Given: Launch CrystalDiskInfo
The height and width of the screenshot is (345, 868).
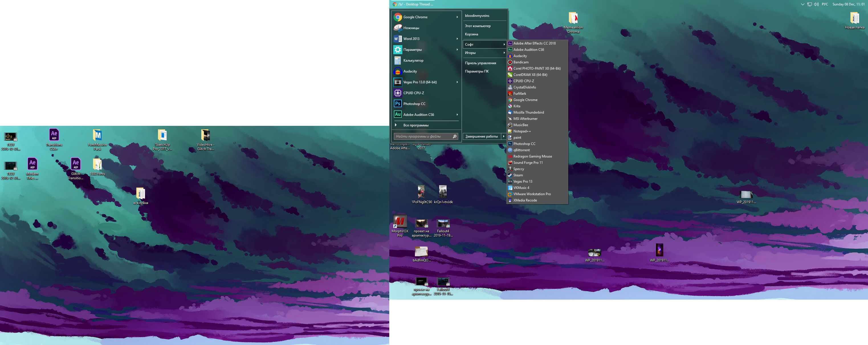Looking at the screenshot, I should pos(537,87).
